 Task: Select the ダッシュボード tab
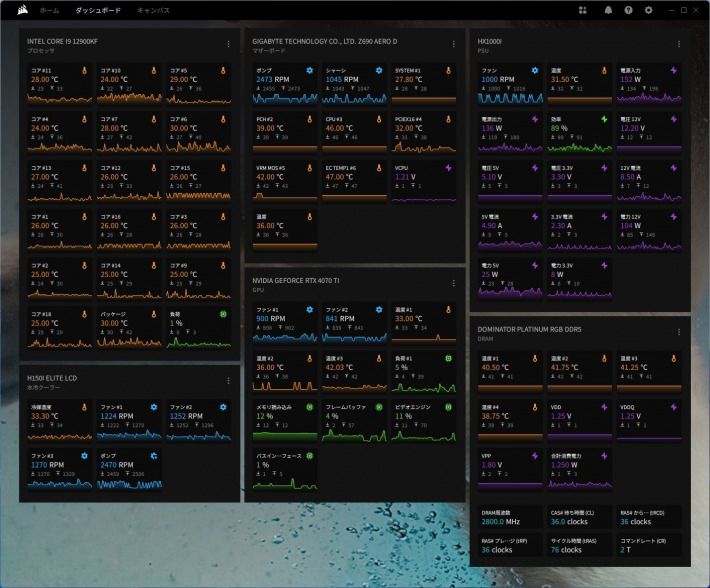pyautogui.click(x=98, y=10)
